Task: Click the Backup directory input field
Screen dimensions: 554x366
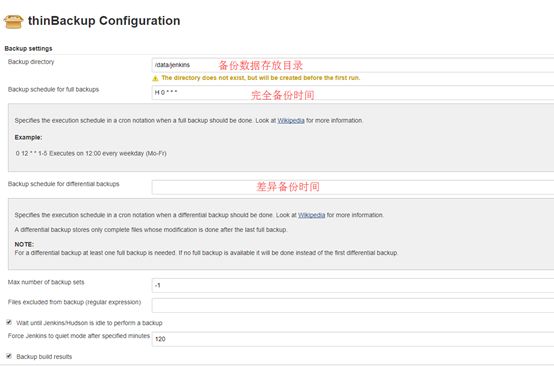Action: [x=353, y=65]
